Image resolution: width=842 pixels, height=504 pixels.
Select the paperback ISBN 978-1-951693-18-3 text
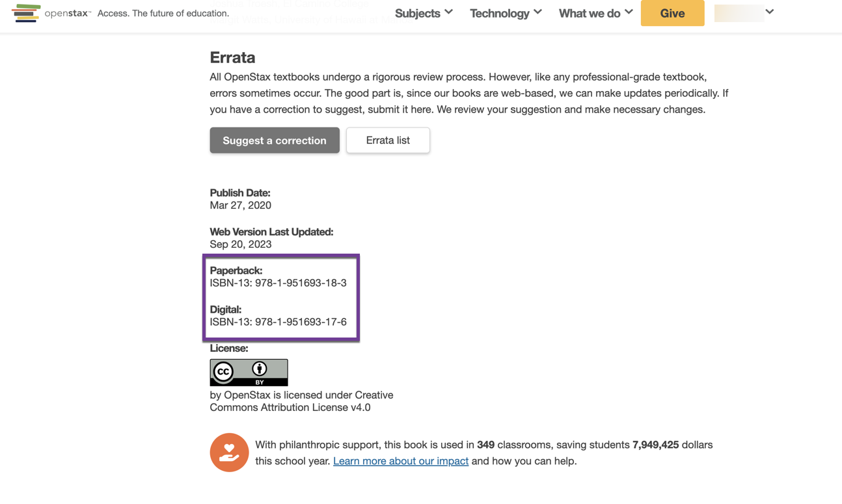pyautogui.click(x=278, y=283)
